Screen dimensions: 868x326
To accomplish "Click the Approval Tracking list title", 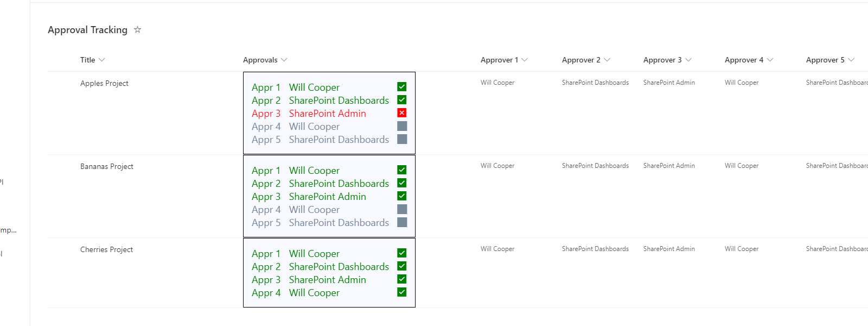I will (88, 30).
